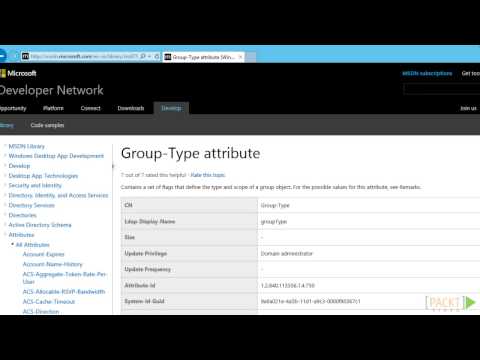Image resolution: width=480 pixels, height=360 pixels.
Task: Click the Update Frequency row label
Action: [x=148, y=270]
